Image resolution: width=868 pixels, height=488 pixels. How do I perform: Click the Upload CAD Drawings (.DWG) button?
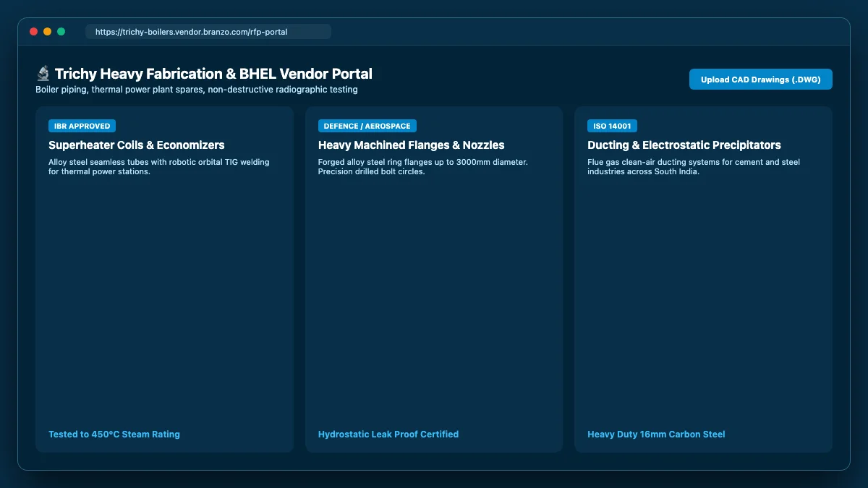click(761, 80)
